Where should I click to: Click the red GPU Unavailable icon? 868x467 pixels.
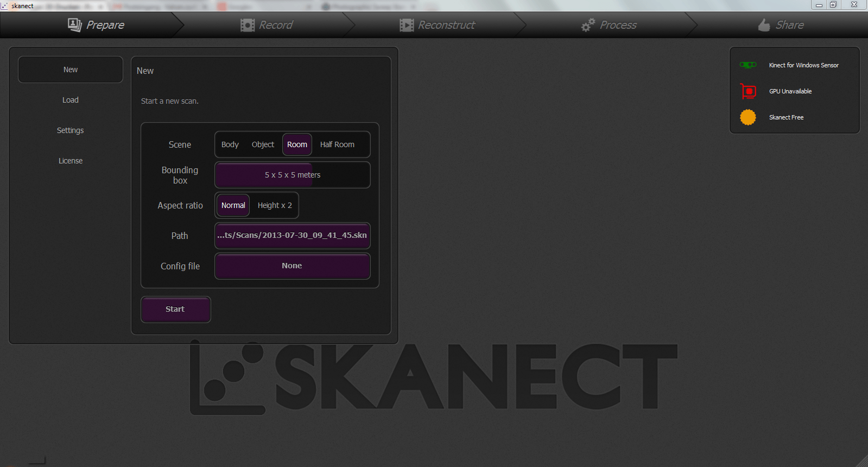point(748,91)
